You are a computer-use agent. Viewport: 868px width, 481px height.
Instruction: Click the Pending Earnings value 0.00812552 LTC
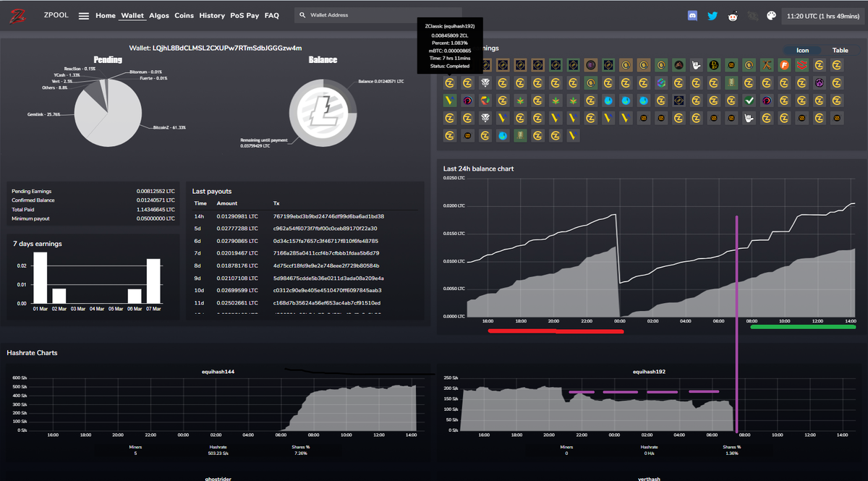point(156,191)
